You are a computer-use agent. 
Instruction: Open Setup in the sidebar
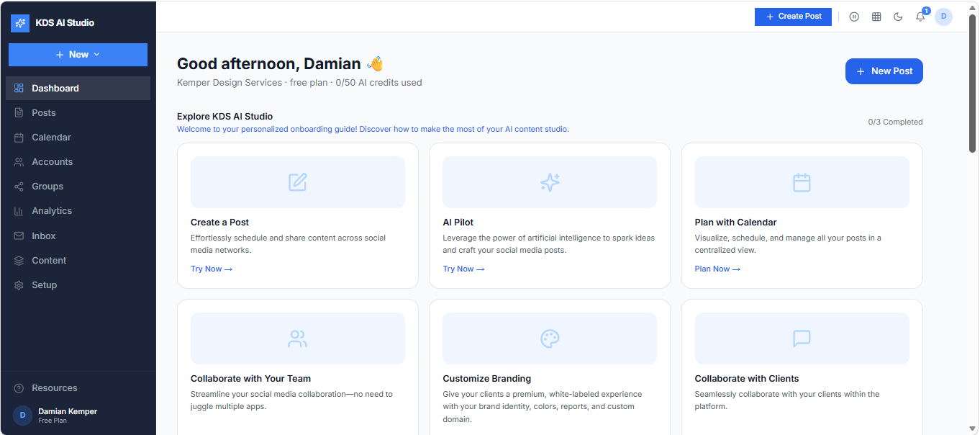click(x=78, y=285)
